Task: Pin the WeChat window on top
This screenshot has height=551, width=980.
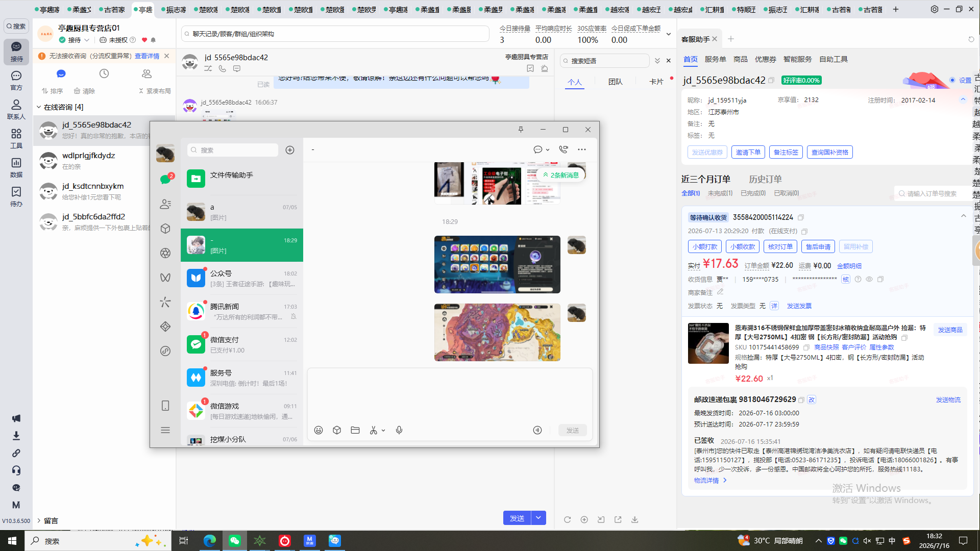Action: (521, 130)
